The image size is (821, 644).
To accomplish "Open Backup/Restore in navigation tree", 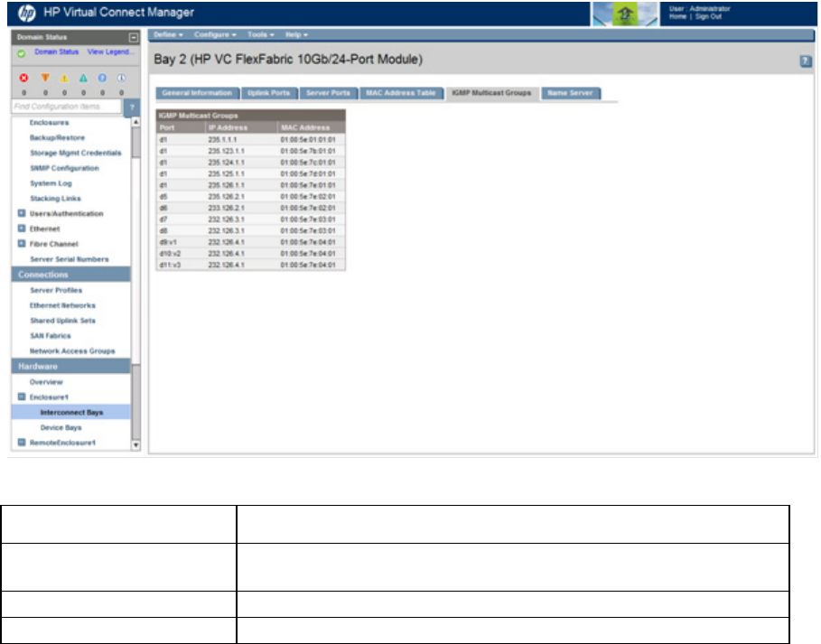I will click(x=57, y=137).
